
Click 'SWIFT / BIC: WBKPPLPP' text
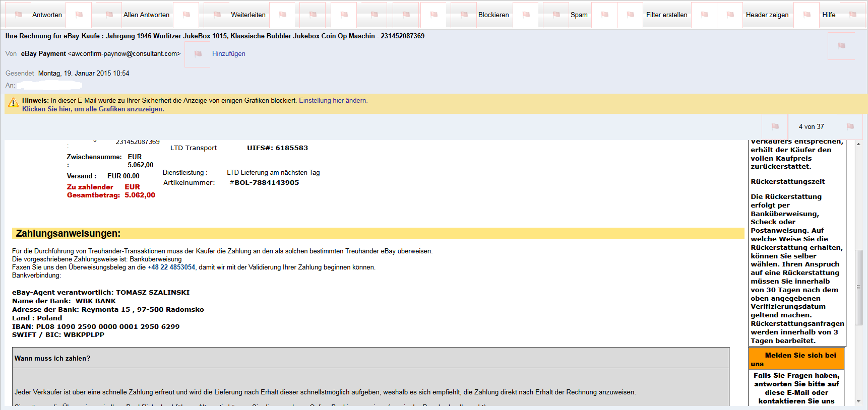[58, 335]
